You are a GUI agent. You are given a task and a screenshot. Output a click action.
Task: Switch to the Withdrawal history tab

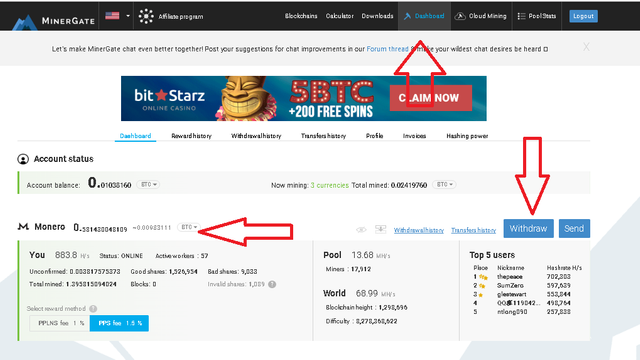256,136
